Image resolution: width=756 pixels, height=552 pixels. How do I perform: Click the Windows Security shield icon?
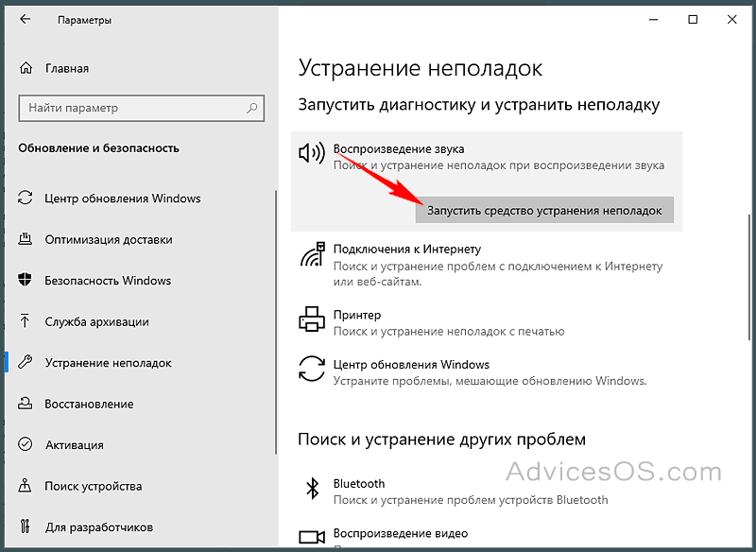[26, 280]
